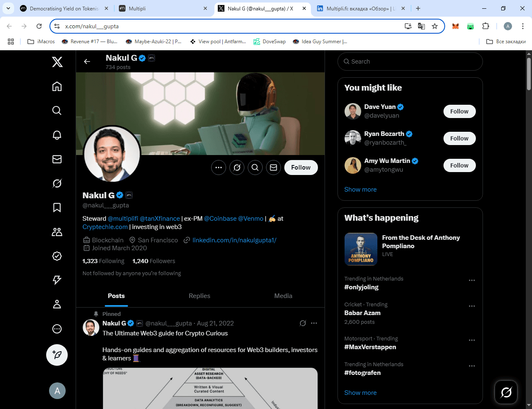Open Chrome three-dot menu

click(x=523, y=26)
